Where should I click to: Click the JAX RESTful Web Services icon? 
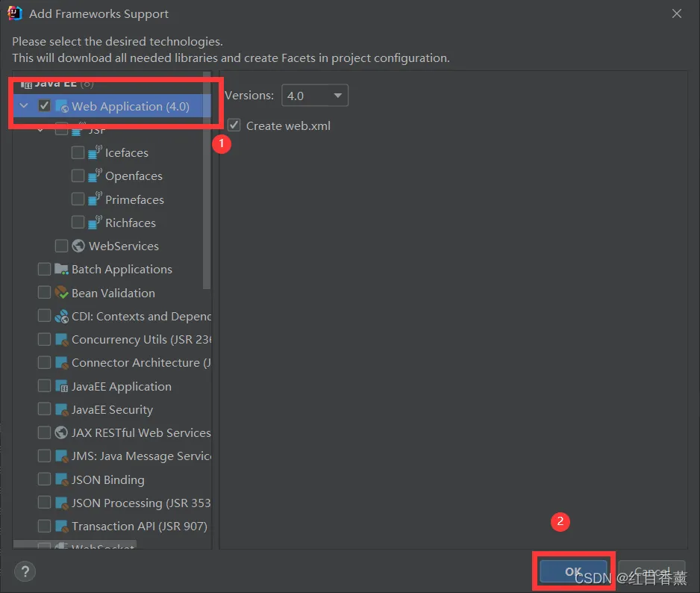(x=61, y=432)
